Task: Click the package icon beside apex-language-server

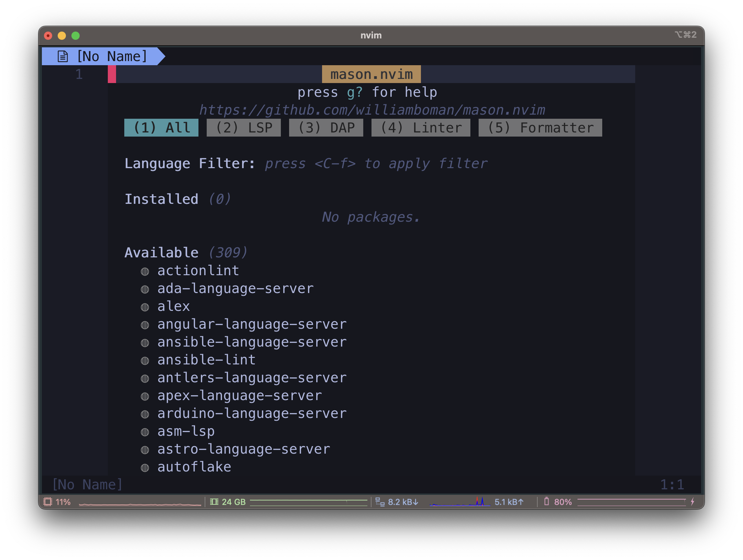Action: 145,396
